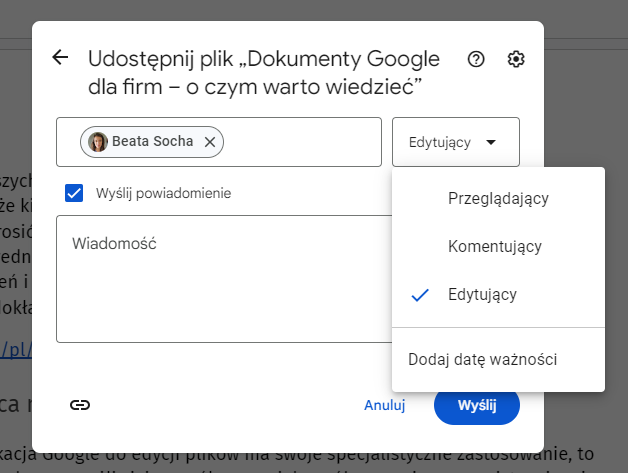The width and height of the screenshot is (628, 473).
Task: Send the invite with Wyślij button
Action: pos(477,405)
